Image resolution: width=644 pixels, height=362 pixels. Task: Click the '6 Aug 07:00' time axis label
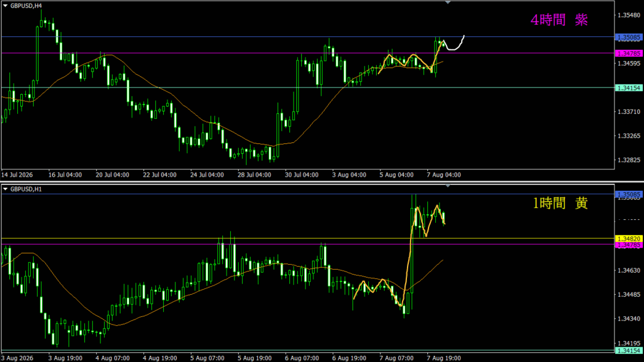tap(302, 358)
